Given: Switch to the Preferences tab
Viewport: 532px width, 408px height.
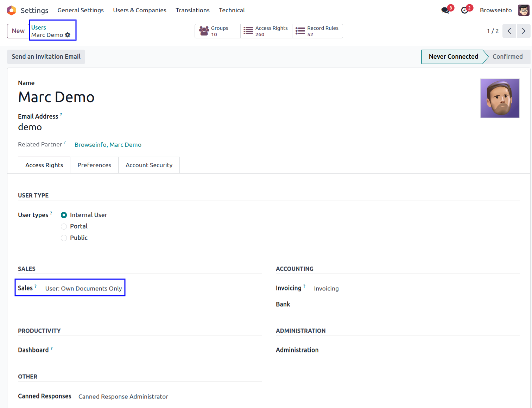Looking at the screenshot, I should 94,165.
